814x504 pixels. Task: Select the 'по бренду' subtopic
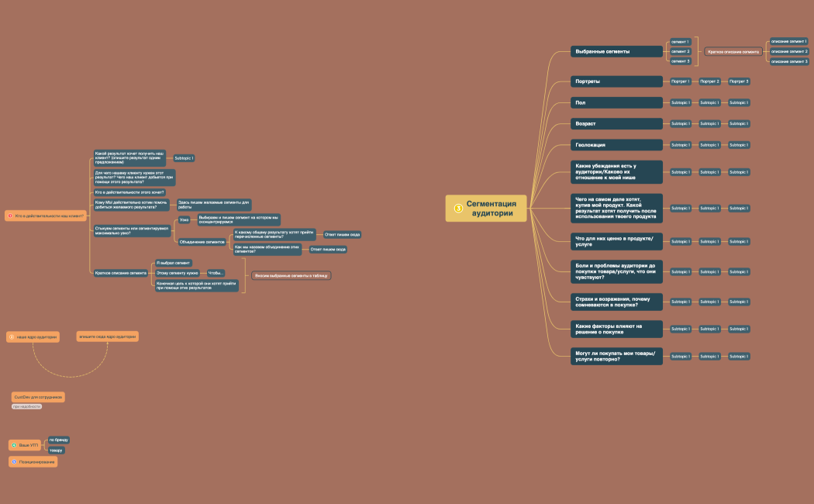(59, 440)
